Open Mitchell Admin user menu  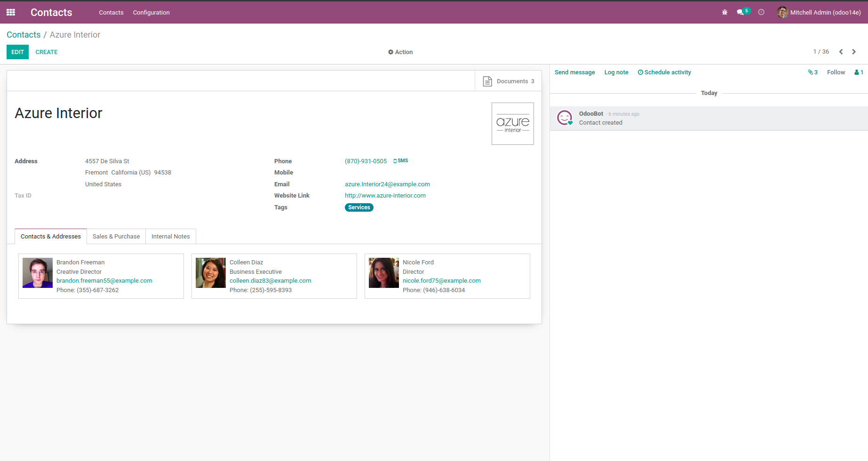point(819,12)
